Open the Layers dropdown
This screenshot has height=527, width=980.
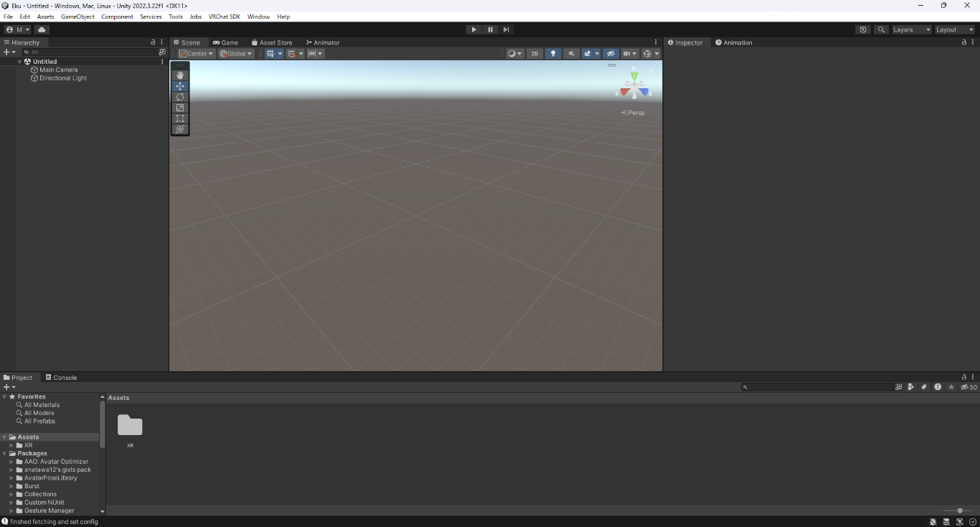pyautogui.click(x=911, y=29)
